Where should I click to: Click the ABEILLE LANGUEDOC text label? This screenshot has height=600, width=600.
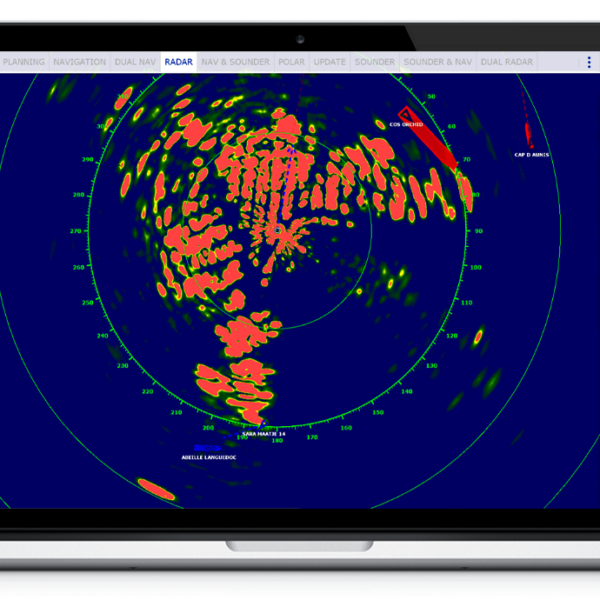(x=208, y=457)
